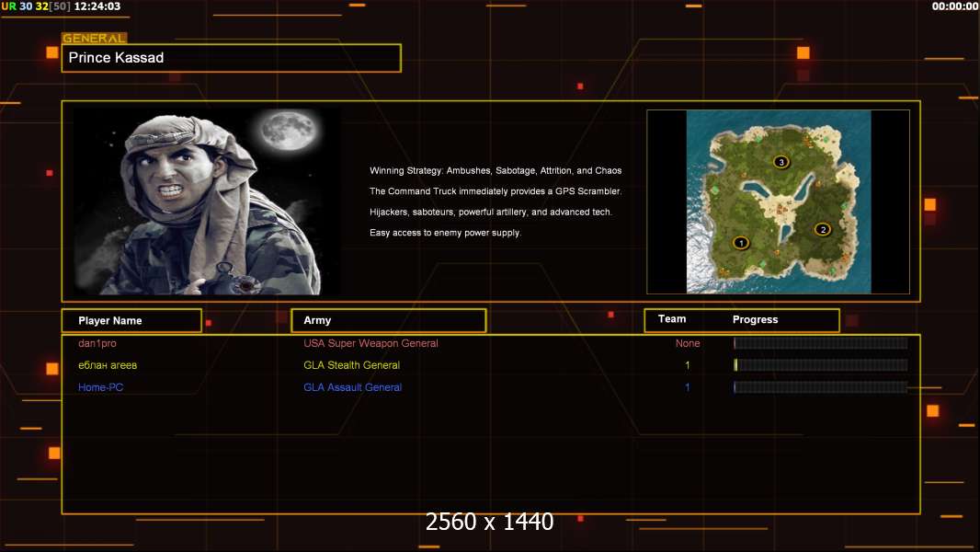
Task: Click start position marker 3 on map
Action: (781, 162)
